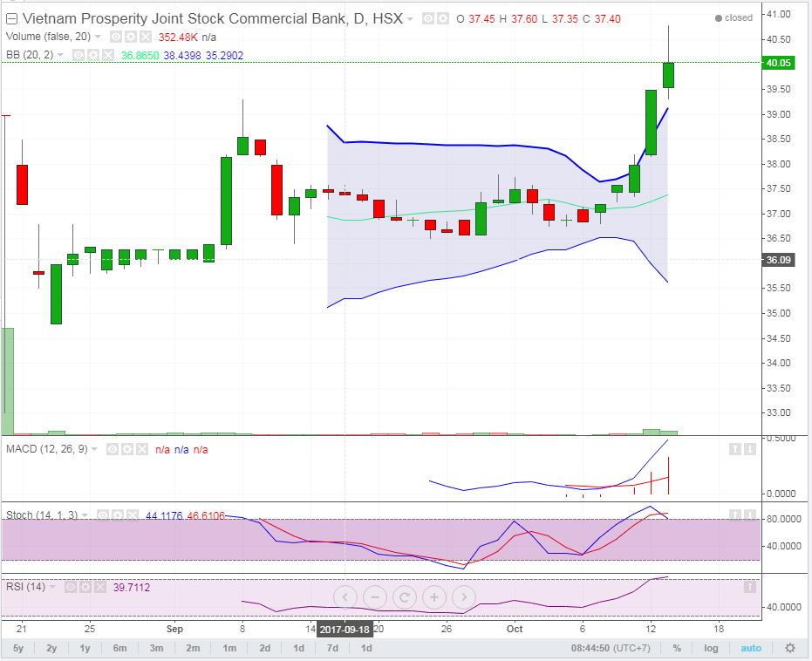Select the 6m time range

tap(120, 648)
